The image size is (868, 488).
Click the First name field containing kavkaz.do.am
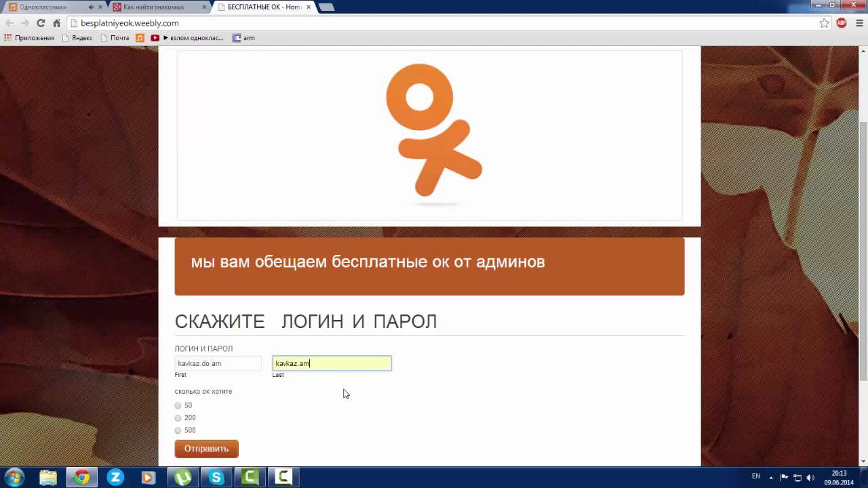tap(218, 363)
